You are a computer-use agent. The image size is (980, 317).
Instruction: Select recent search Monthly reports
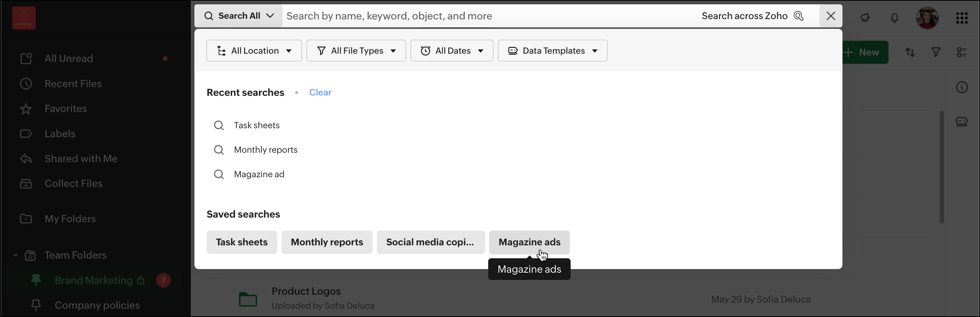click(x=266, y=150)
